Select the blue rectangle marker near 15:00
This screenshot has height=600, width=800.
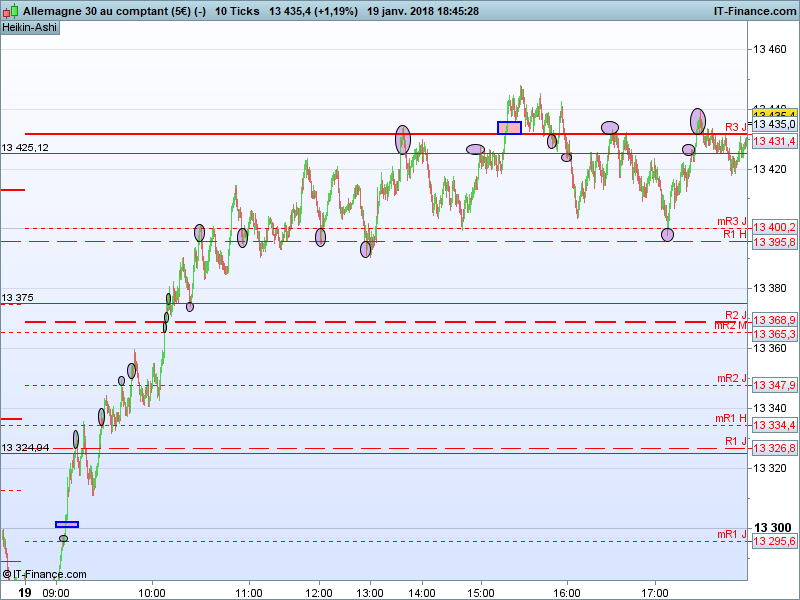(509, 128)
